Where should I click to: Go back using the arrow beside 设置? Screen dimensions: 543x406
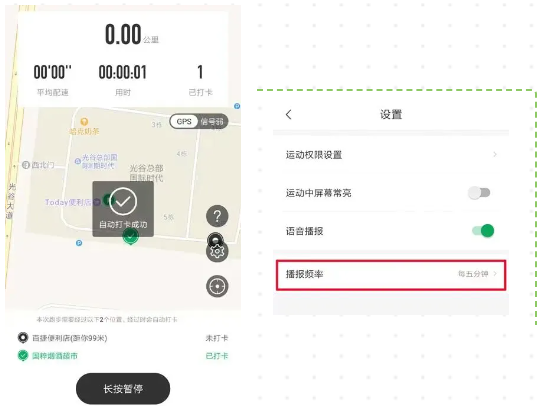[289, 114]
